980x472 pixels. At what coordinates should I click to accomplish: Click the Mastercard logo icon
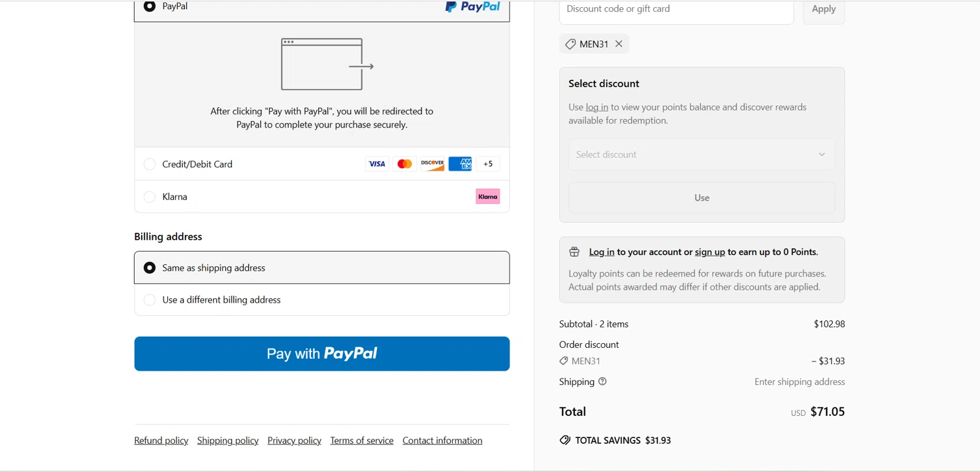coord(404,164)
